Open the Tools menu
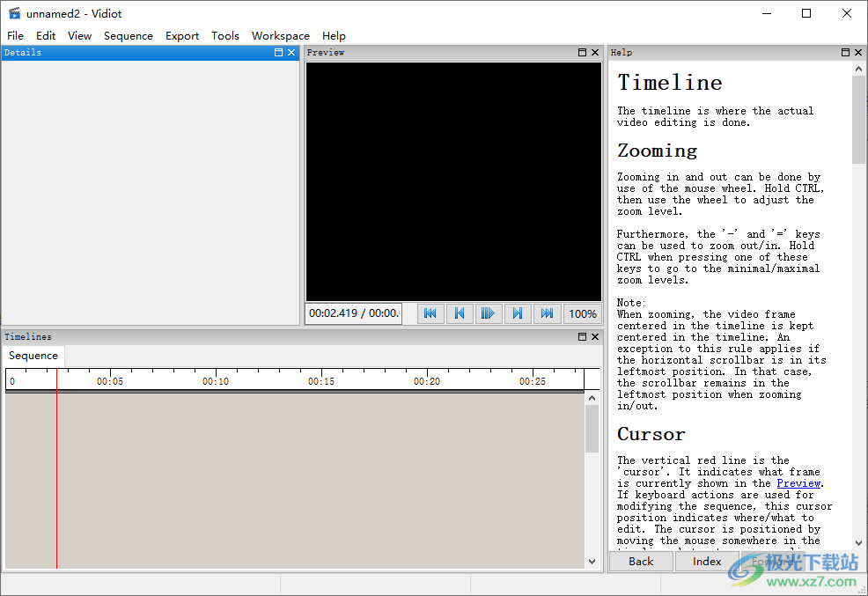 [225, 35]
